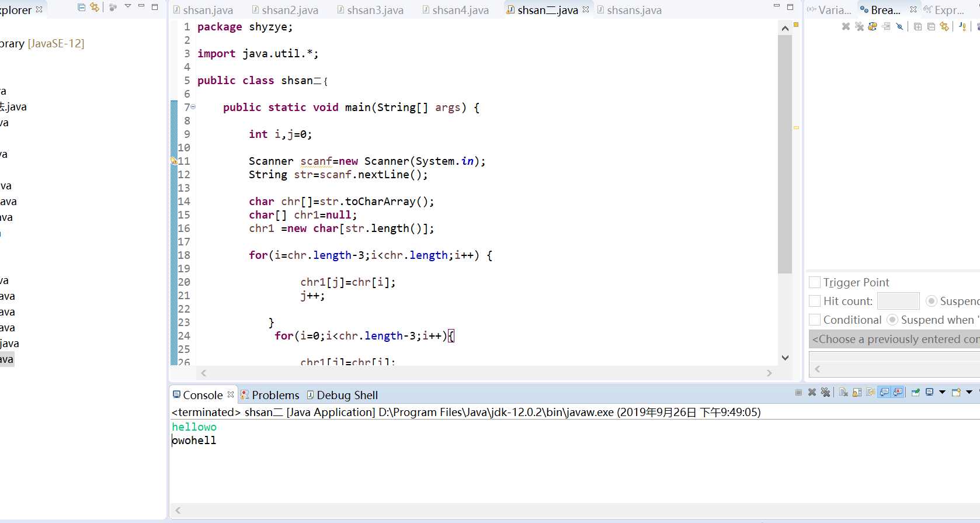
Task: Click editor vertical scrollbar up arrow
Action: (785, 28)
